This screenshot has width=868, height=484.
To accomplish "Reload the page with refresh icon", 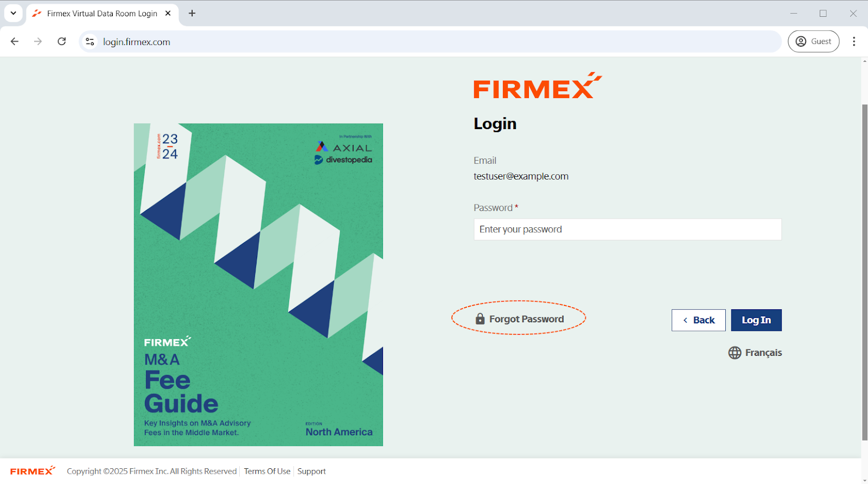I will click(62, 41).
